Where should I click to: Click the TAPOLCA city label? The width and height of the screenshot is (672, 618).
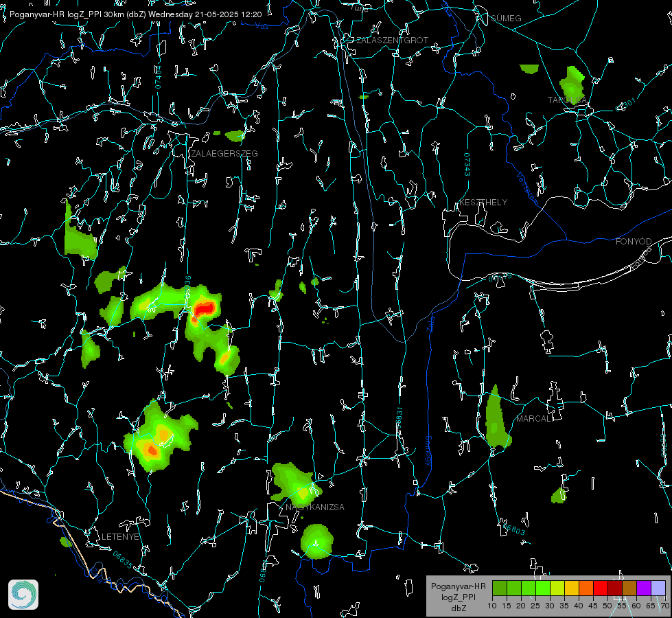(x=566, y=100)
